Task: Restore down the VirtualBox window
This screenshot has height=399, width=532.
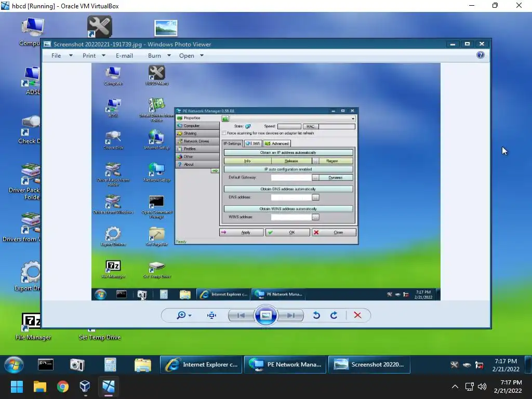Action: 495,5
